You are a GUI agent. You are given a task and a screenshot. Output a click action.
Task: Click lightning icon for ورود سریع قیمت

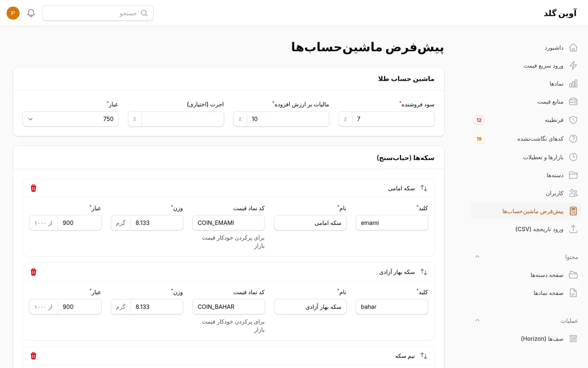[x=573, y=66]
